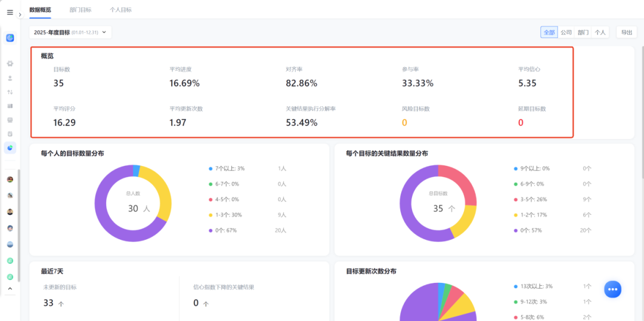The image size is (644, 321).
Task: Open the person profile icon in sidebar
Action: pyautogui.click(x=10, y=78)
